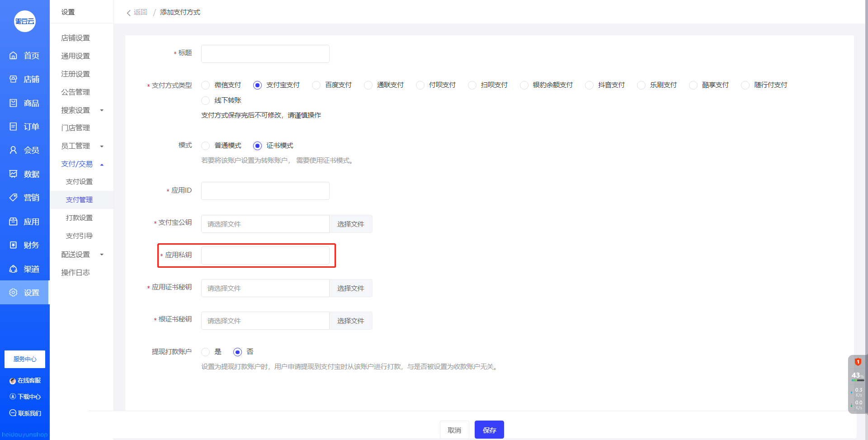Image resolution: width=868 pixels, height=440 pixels.
Task: Open 商品 goods icon in sidebar
Action: [13, 103]
